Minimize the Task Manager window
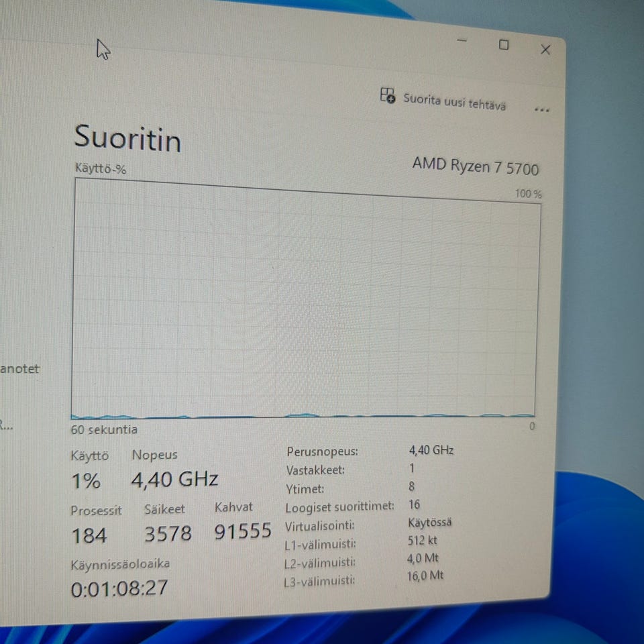The width and height of the screenshot is (644, 644). click(462, 40)
